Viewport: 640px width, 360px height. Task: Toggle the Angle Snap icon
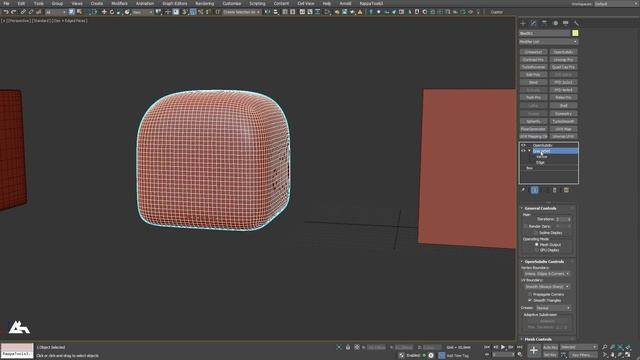click(x=193, y=12)
